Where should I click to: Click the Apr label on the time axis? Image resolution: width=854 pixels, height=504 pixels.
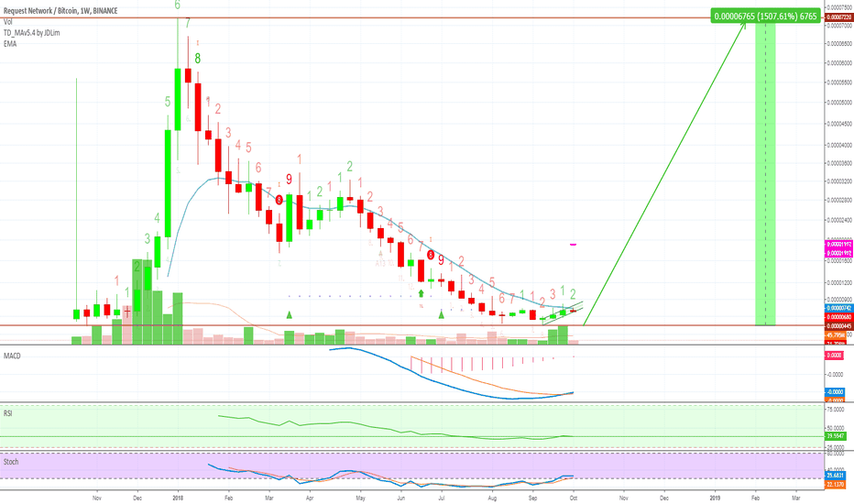click(x=310, y=498)
